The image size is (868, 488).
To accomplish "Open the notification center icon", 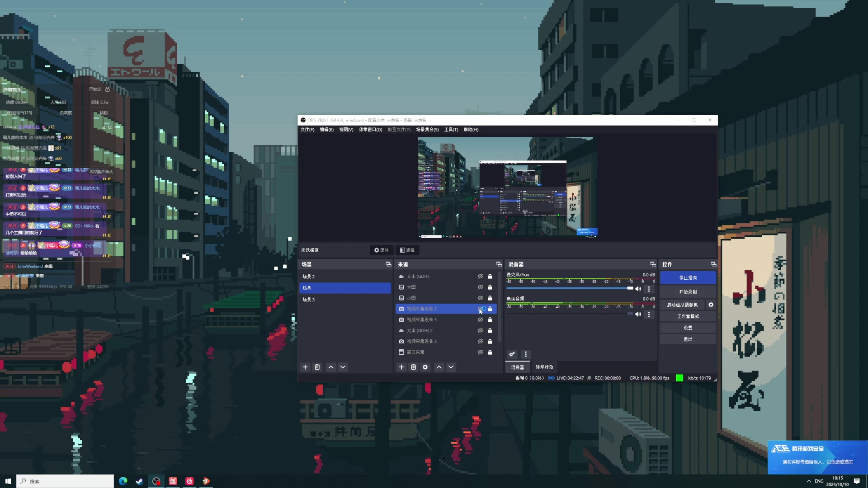I will coord(857,481).
